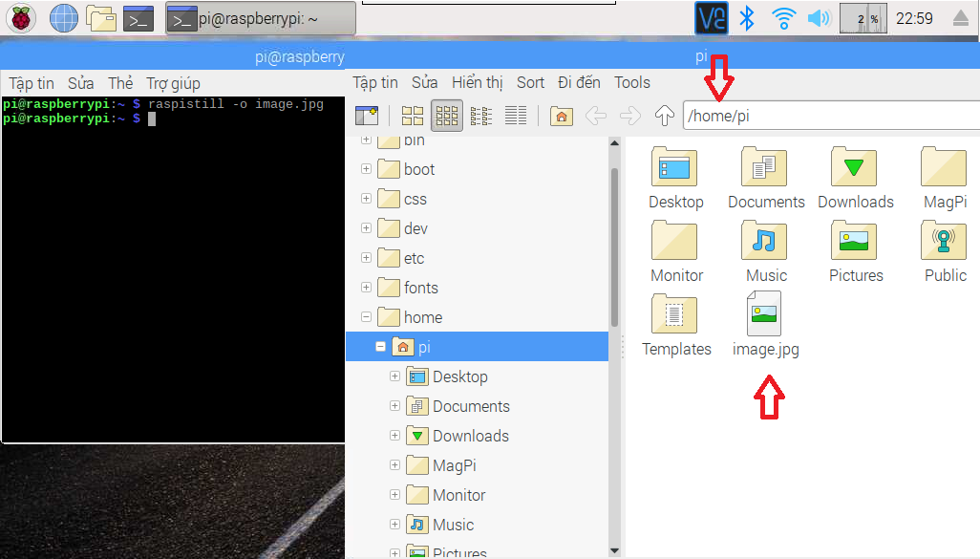The image size is (980, 559).
Task: Open Tập tin menu in the file manager
Action: (x=375, y=82)
